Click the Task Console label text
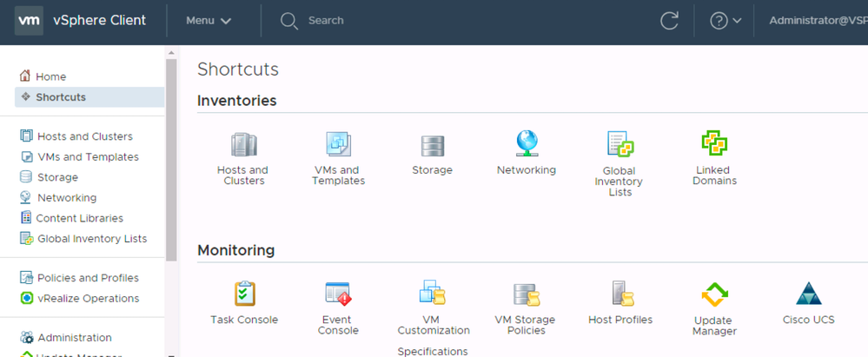The width and height of the screenshot is (868, 357). pos(244,320)
